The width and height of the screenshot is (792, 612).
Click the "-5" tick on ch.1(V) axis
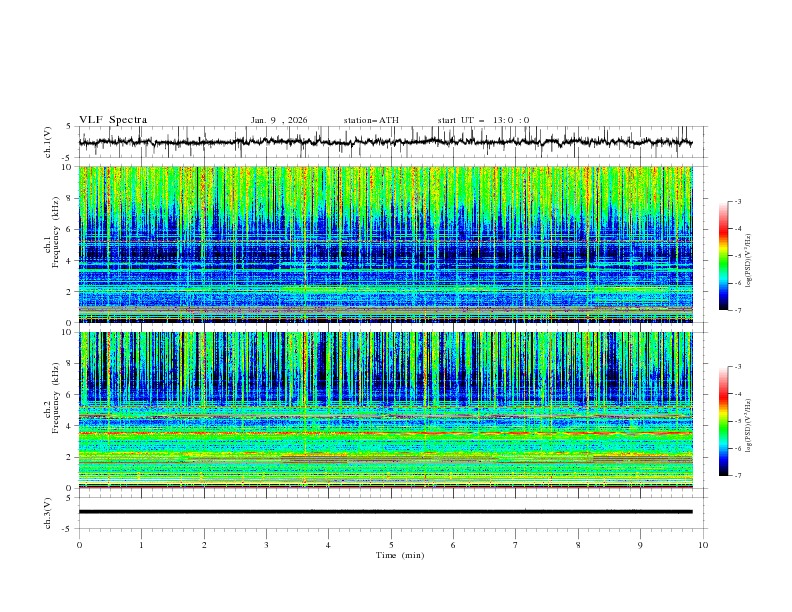(67, 158)
